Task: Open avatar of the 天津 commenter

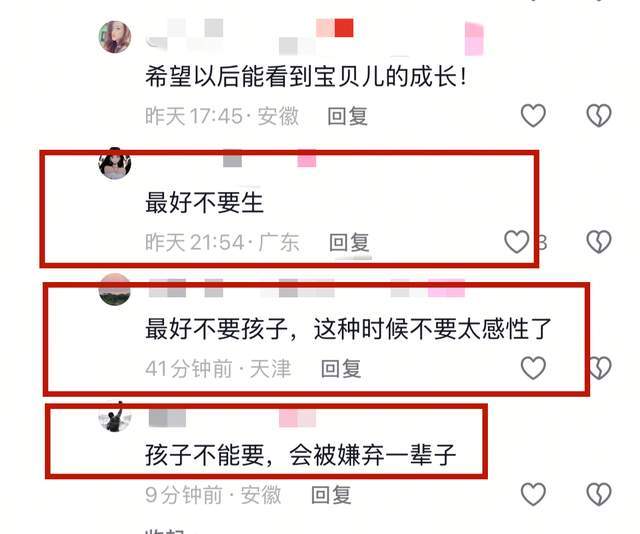Action: pyautogui.click(x=115, y=289)
